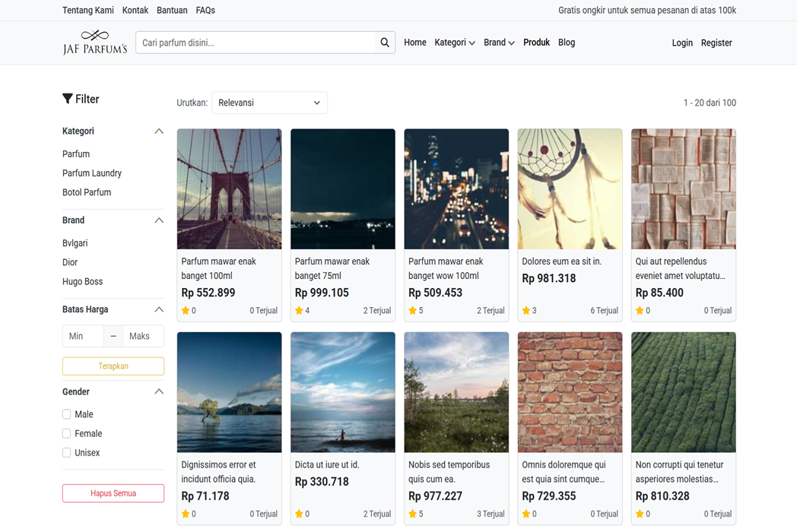
Task: Open Brand dropdown in navbar
Action: tap(499, 43)
